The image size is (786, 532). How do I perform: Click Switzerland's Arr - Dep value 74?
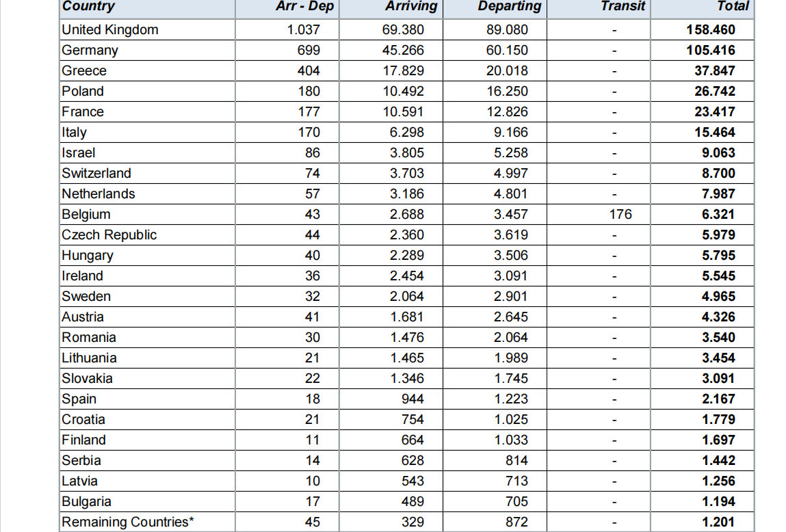[x=312, y=174]
